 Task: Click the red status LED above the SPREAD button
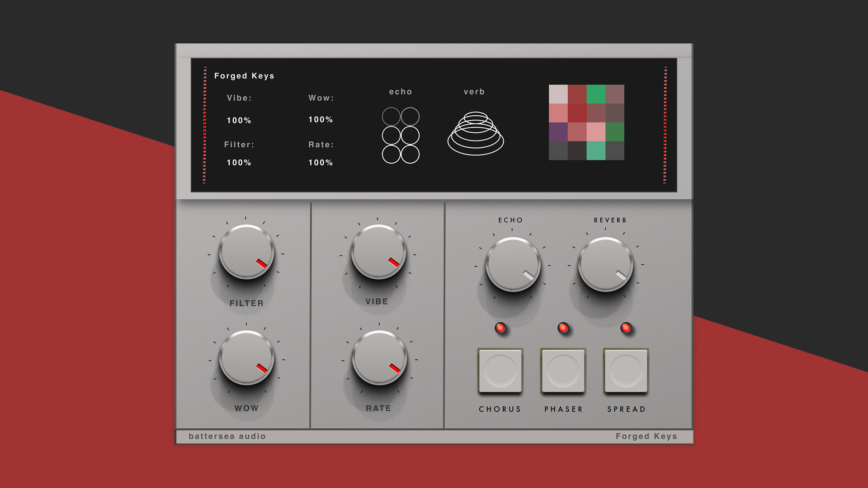[x=626, y=328]
